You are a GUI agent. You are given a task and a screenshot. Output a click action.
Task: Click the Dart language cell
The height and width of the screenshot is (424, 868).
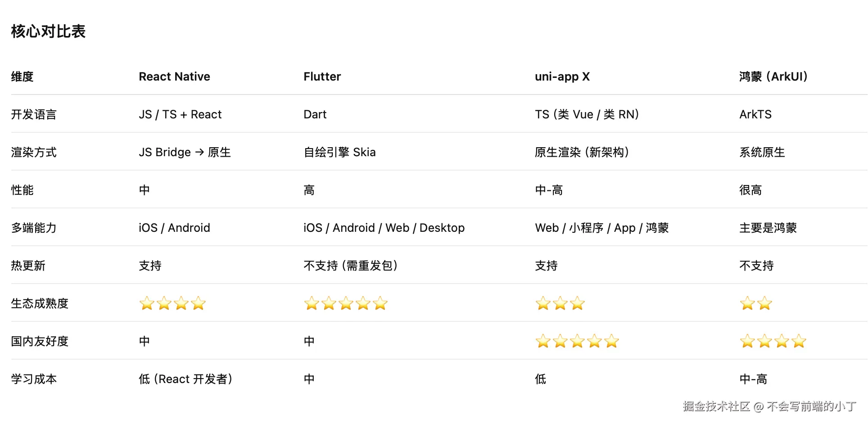[x=315, y=114]
